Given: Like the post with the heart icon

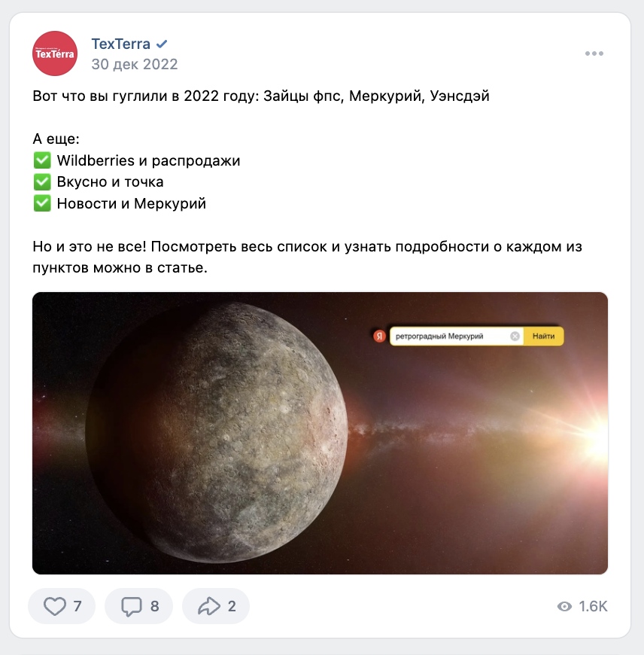Looking at the screenshot, I should tap(55, 606).
